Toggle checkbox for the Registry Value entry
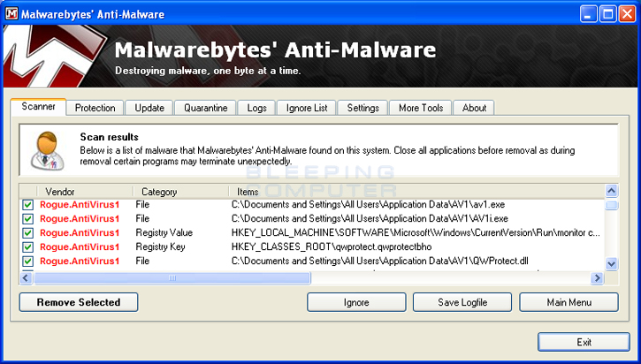Viewport: 641px width, 364px height. (x=27, y=233)
